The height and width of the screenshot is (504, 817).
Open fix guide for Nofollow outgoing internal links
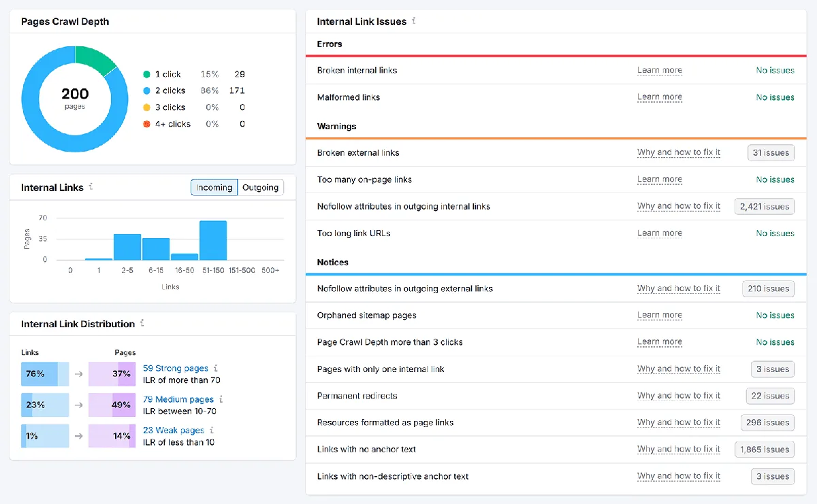click(x=679, y=206)
